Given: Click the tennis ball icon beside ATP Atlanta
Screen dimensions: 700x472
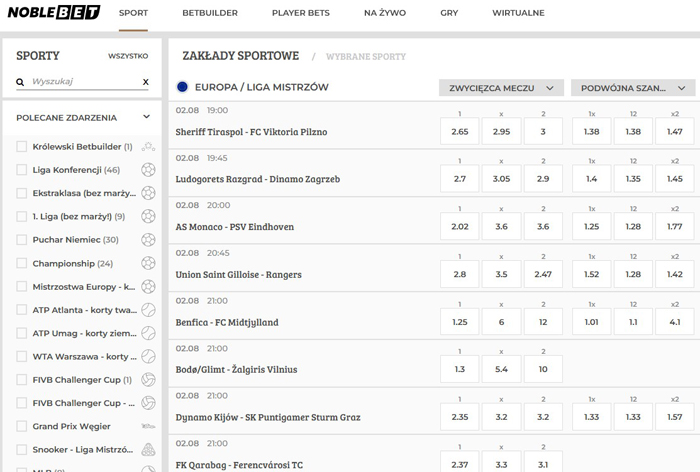Looking at the screenshot, I should pyautogui.click(x=148, y=310).
